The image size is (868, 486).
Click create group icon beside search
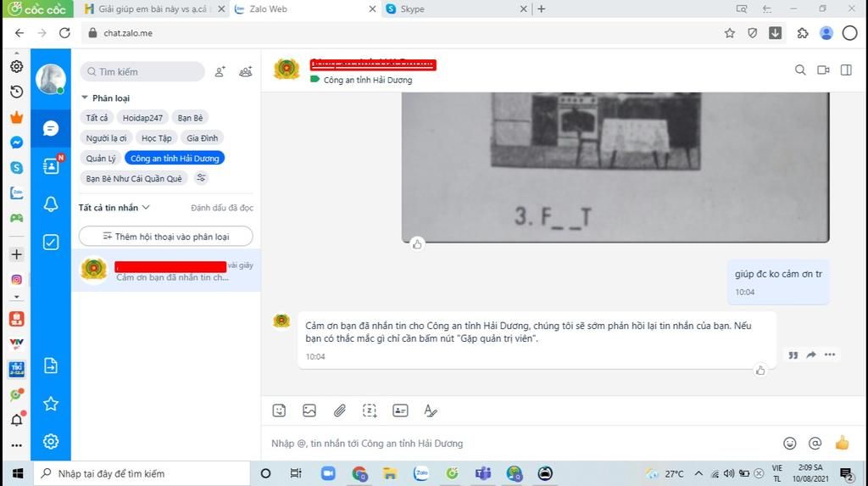(245, 71)
